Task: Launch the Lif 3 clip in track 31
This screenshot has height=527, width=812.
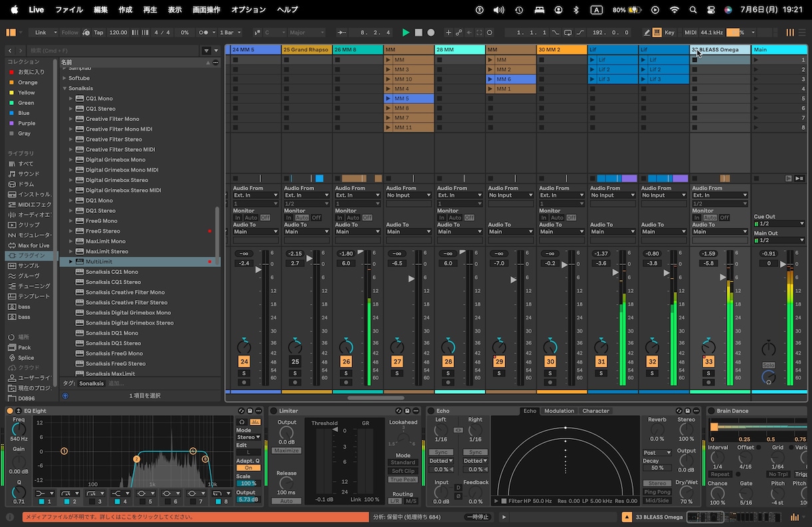Action: (592, 79)
